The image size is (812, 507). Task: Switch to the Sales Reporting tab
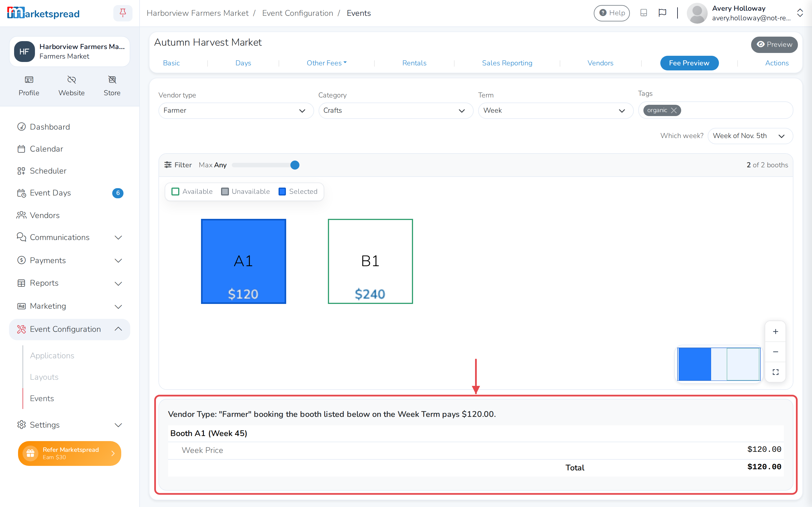(x=507, y=63)
